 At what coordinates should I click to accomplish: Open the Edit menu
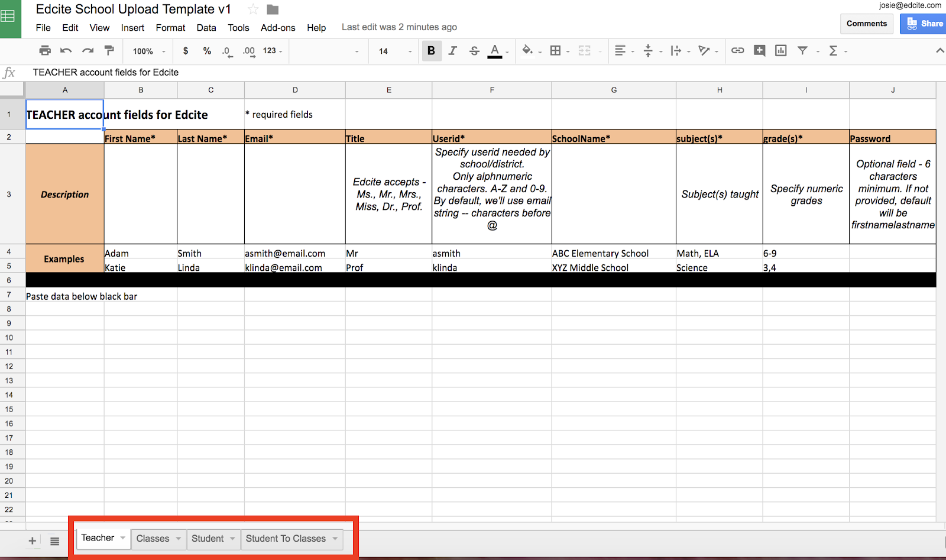(70, 28)
